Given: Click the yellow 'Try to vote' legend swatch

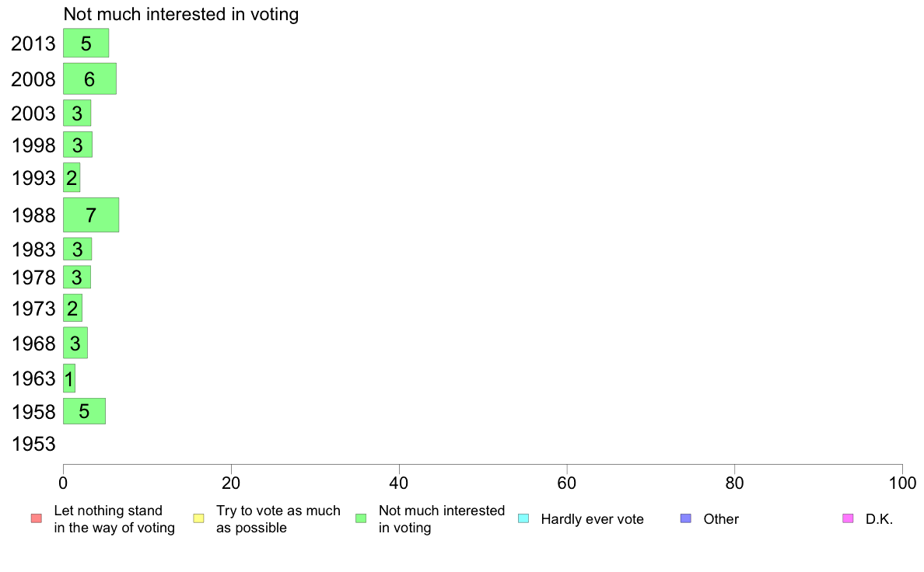Looking at the screenshot, I should click(x=198, y=518).
